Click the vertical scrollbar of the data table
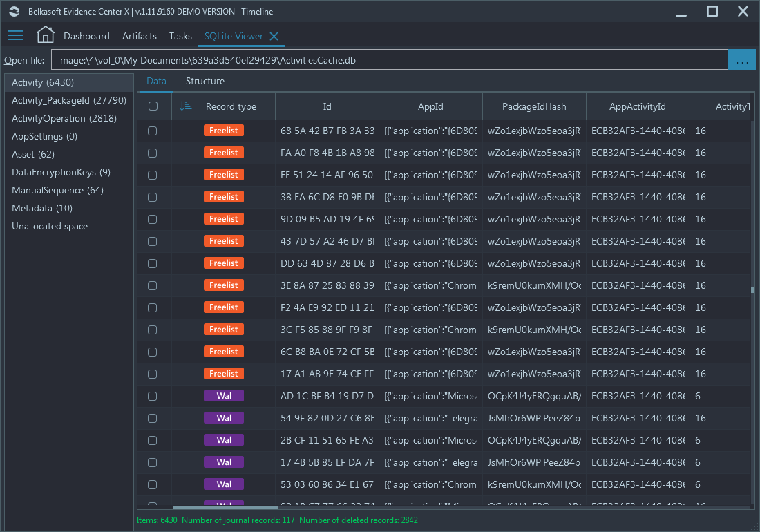The width and height of the screenshot is (760, 532). 752,290
